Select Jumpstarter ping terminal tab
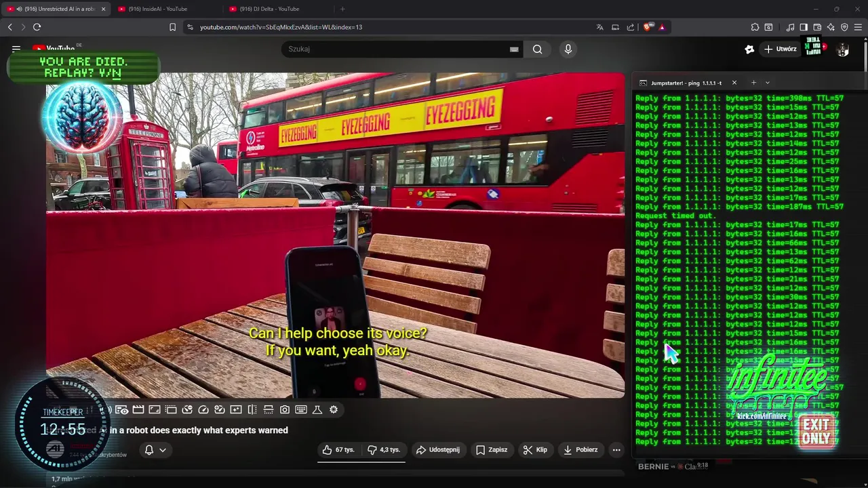This screenshot has height=488, width=868. (685, 83)
